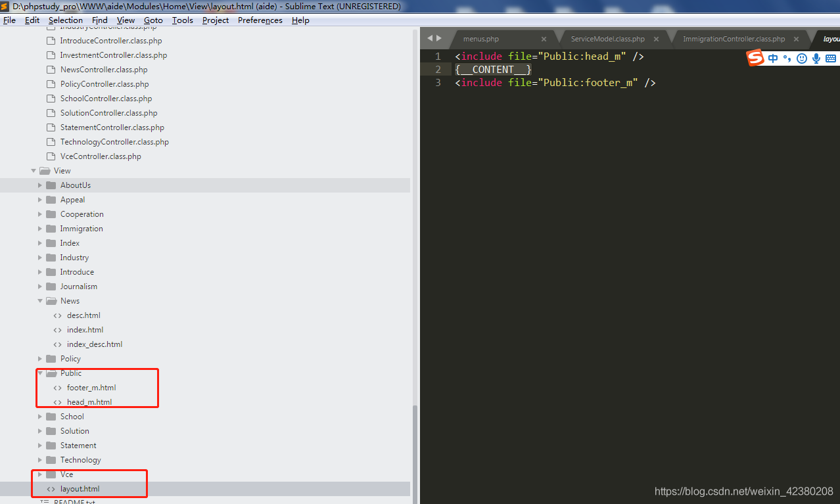
Task: Expand the Index folder
Action: click(x=40, y=243)
